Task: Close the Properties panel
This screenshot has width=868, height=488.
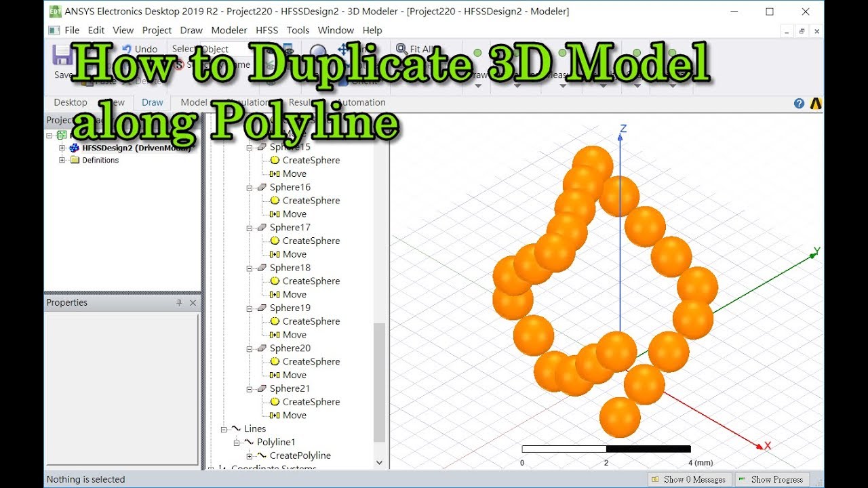Action: (193, 303)
